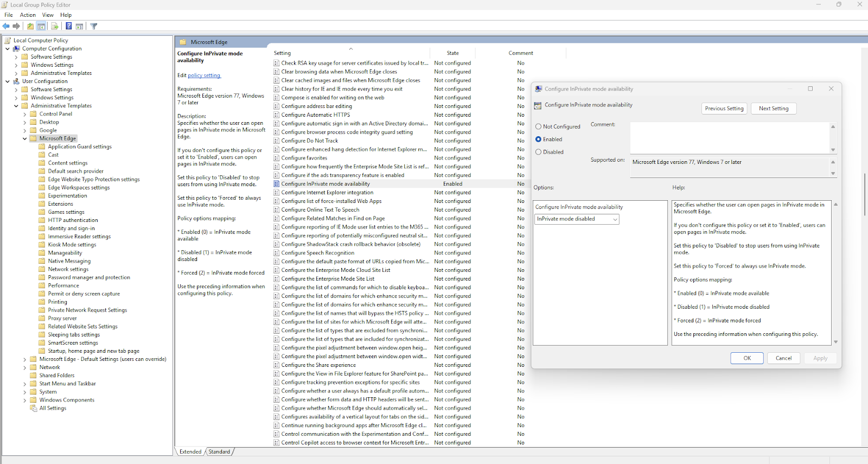
Task: Expand Microsoft Edge - Default Settings node
Action: [25, 359]
